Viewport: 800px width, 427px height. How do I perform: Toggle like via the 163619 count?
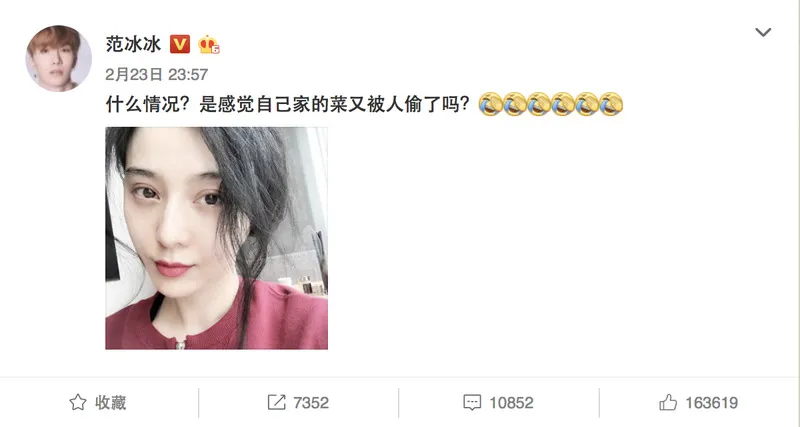(711, 403)
